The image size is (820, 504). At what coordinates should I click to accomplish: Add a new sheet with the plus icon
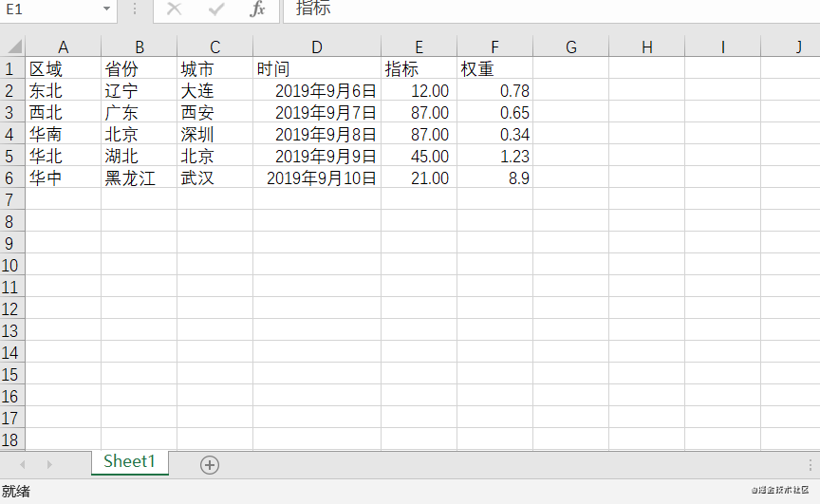click(209, 465)
